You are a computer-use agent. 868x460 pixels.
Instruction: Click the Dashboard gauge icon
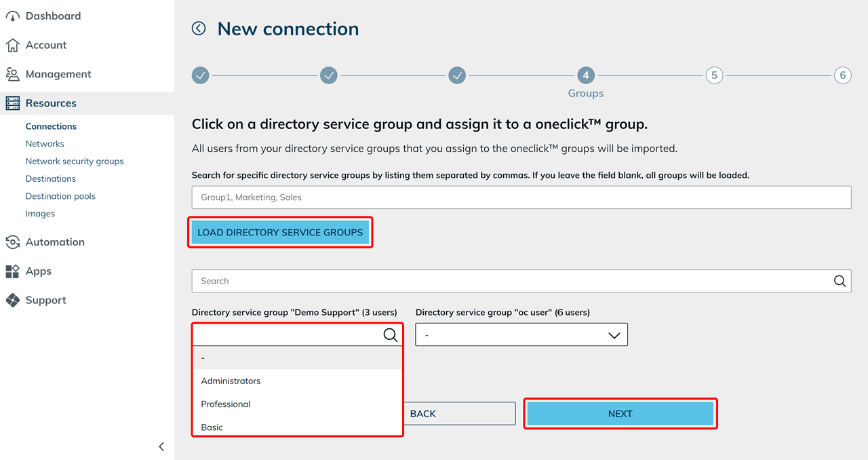point(12,16)
